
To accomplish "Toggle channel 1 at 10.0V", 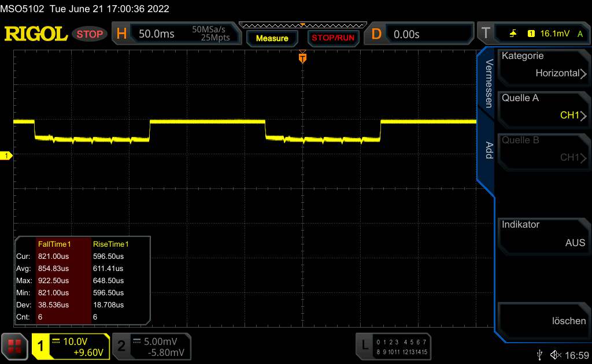I will [71, 346].
